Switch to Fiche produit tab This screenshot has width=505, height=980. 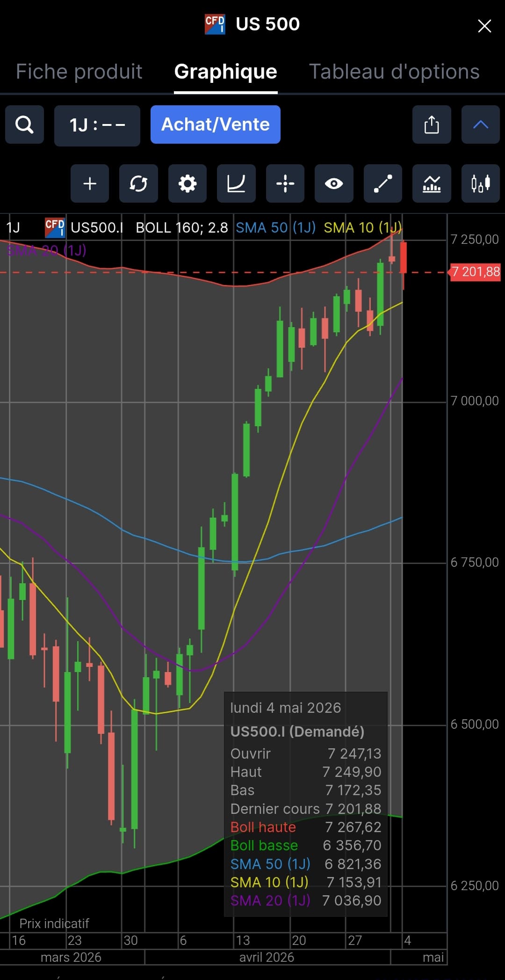[x=79, y=72]
